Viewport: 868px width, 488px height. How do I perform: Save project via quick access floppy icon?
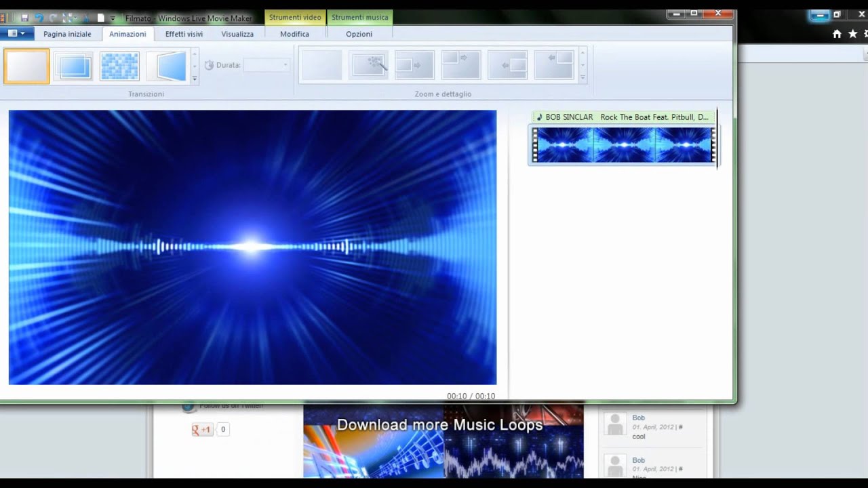(24, 18)
